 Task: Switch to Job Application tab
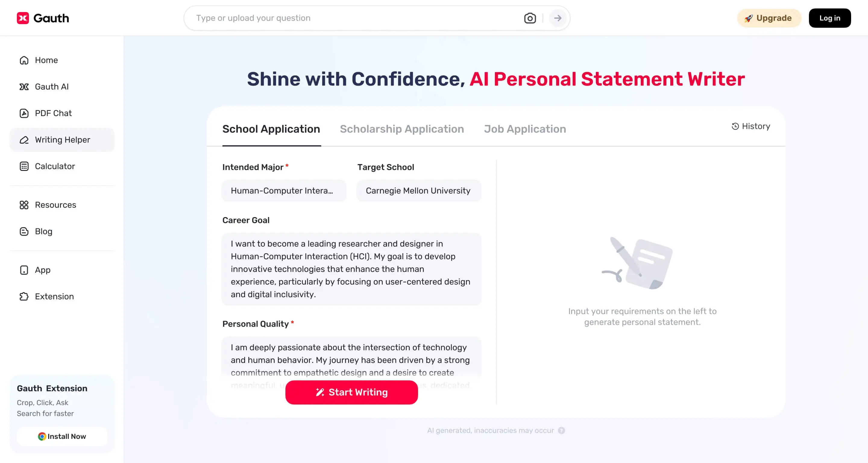click(x=525, y=129)
